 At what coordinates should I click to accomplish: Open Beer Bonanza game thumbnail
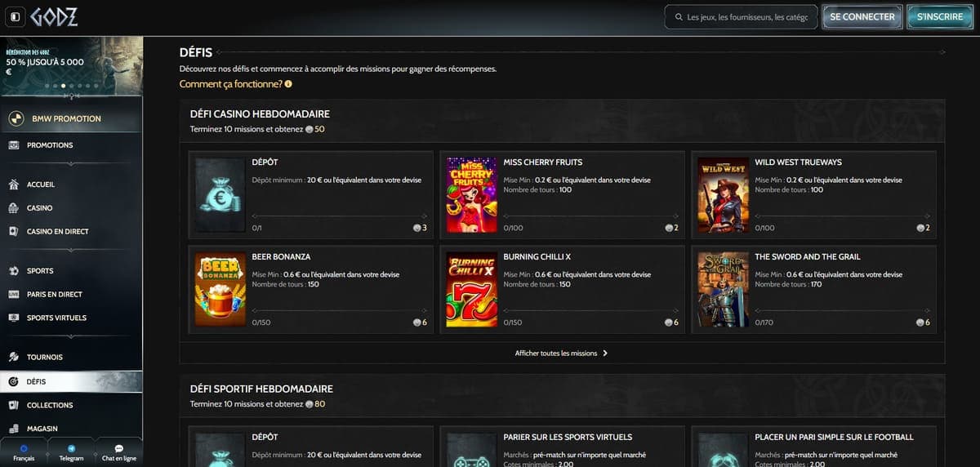coord(220,290)
